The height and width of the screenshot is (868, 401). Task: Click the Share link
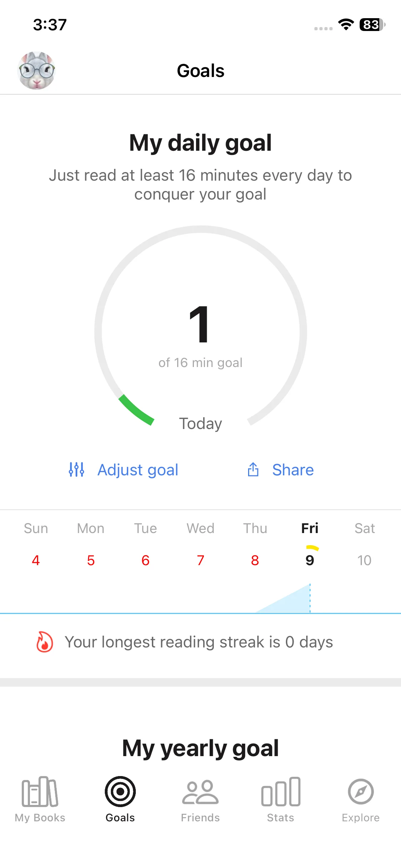pos(293,470)
